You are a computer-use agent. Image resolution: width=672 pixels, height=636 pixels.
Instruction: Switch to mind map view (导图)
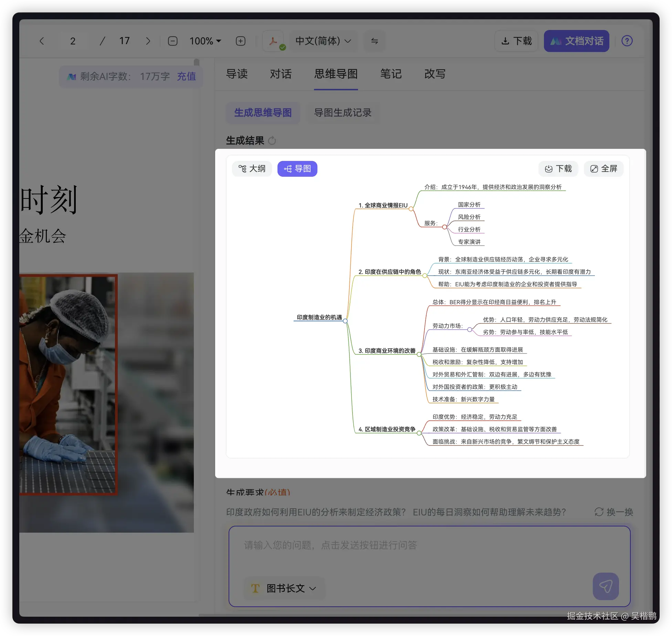(x=297, y=169)
